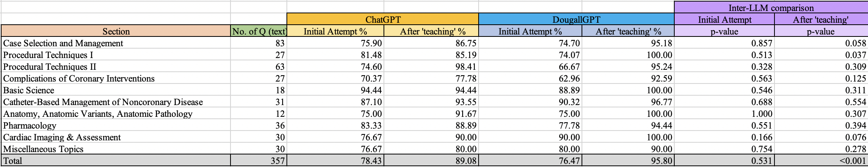Select Complications of Coronary Interventions cell
868x167 pixels.
point(79,78)
